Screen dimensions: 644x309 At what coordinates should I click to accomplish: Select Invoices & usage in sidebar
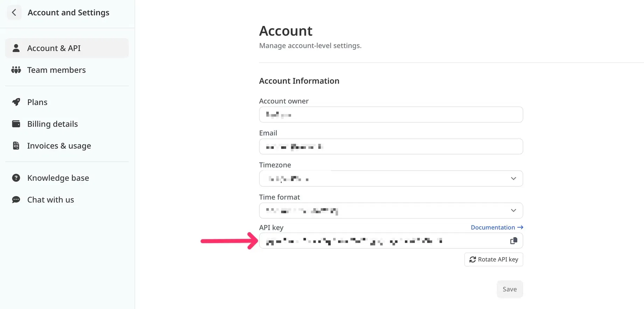pos(59,146)
